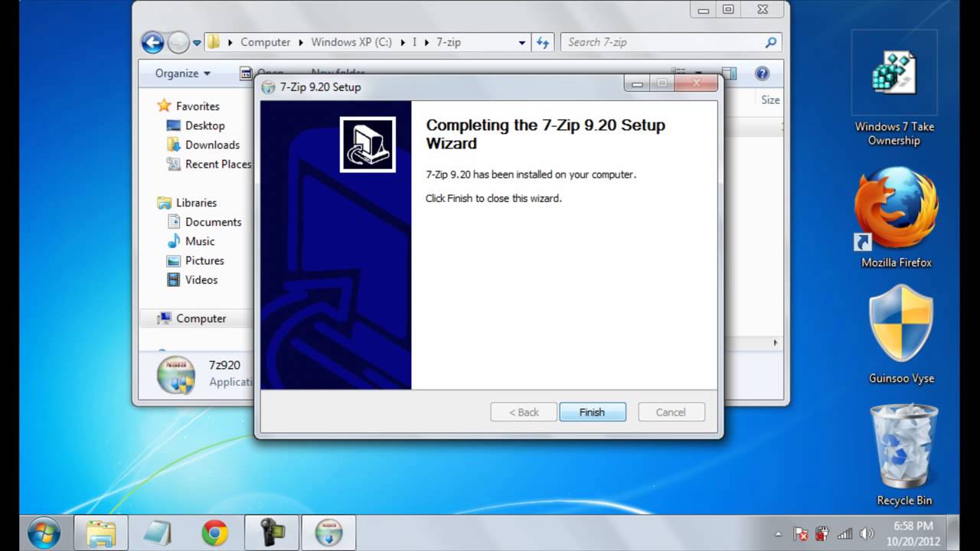Open Desktop in Explorer Favorites
Image resolution: width=980 pixels, height=551 pixels.
[204, 126]
